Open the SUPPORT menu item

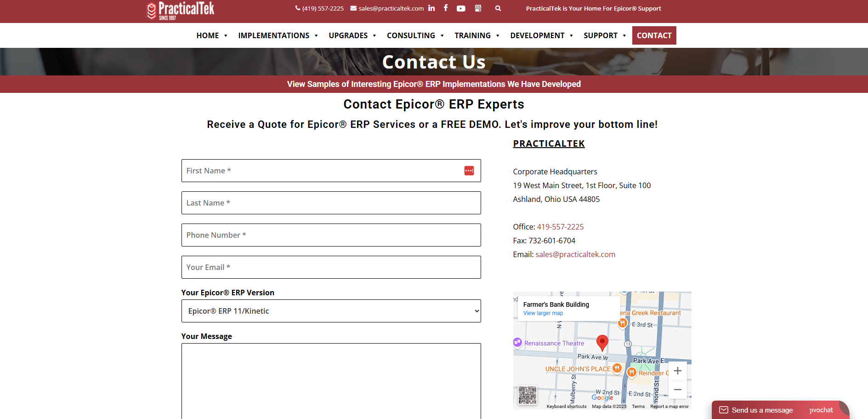[x=601, y=35]
